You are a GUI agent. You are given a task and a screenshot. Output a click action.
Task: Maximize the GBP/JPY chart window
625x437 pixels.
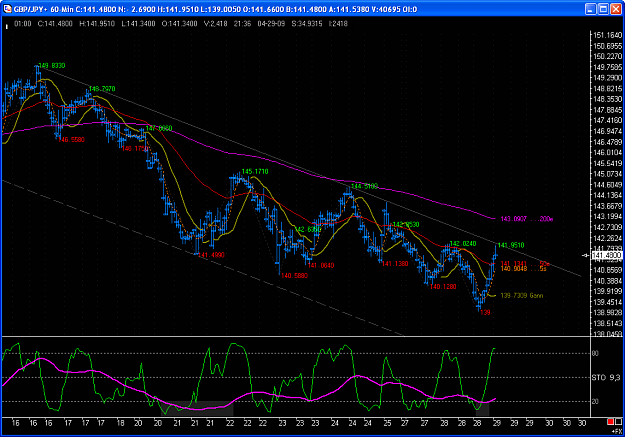603,9
